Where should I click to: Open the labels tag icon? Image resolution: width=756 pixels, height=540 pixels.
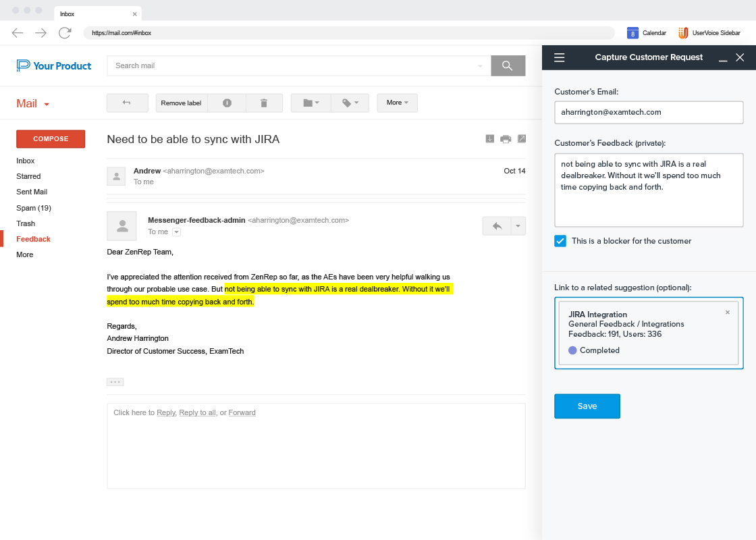click(350, 103)
